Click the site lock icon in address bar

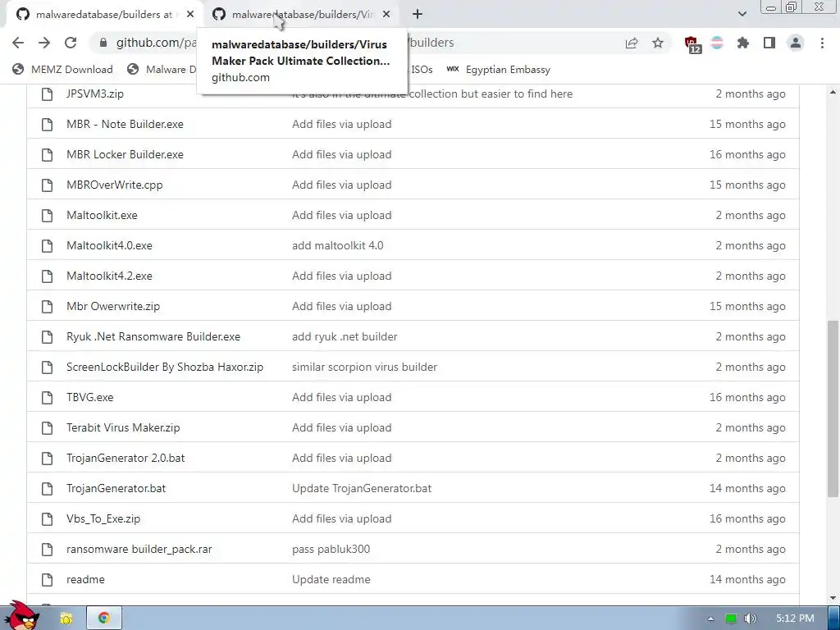tap(103, 43)
